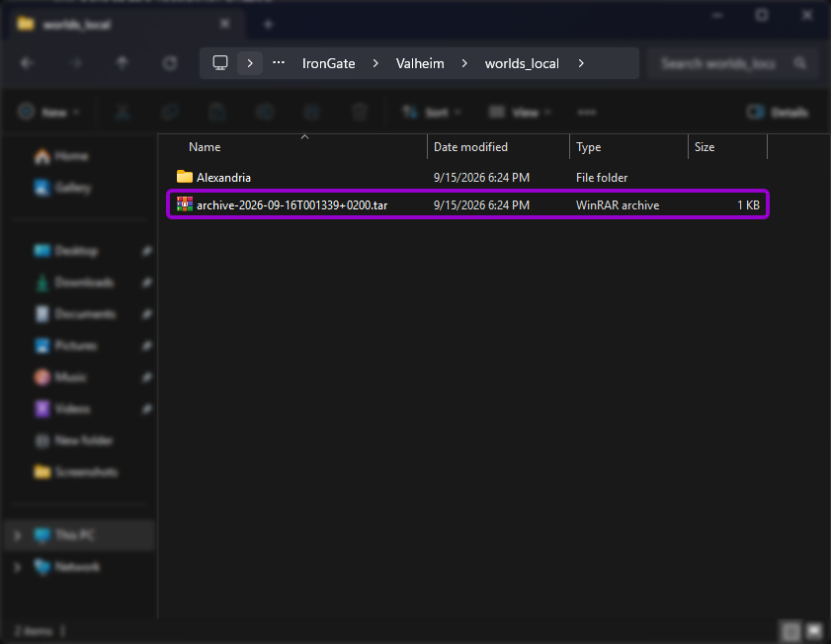Click the This PC monitor icon in address bar
831x644 pixels.
pyautogui.click(x=220, y=63)
